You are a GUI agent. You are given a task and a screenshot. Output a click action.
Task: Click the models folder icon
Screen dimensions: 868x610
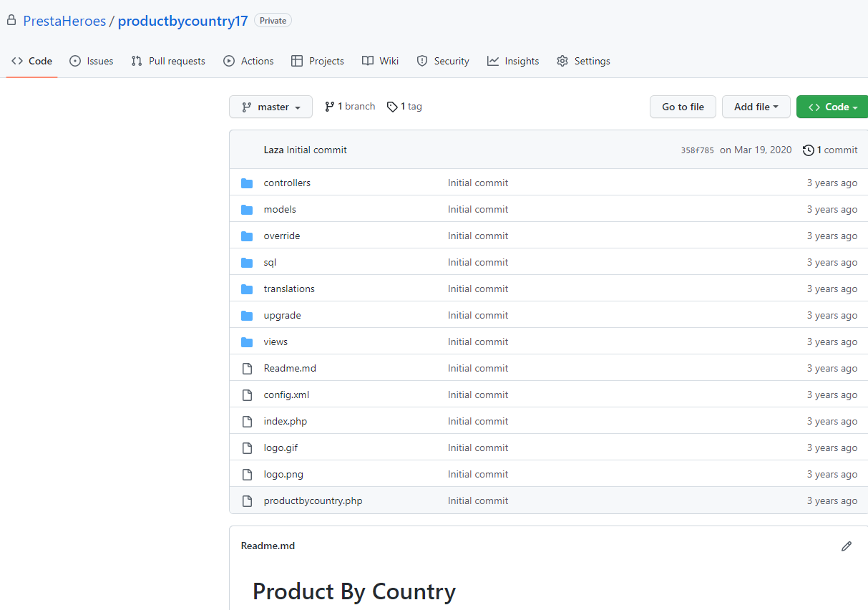point(247,210)
